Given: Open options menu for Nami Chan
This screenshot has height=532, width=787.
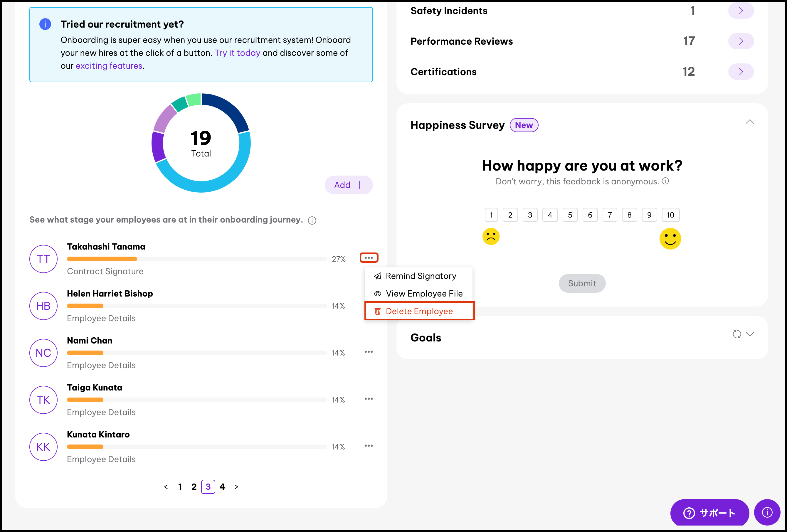Looking at the screenshot, I should pyautogui.click(x=369, y=352).
